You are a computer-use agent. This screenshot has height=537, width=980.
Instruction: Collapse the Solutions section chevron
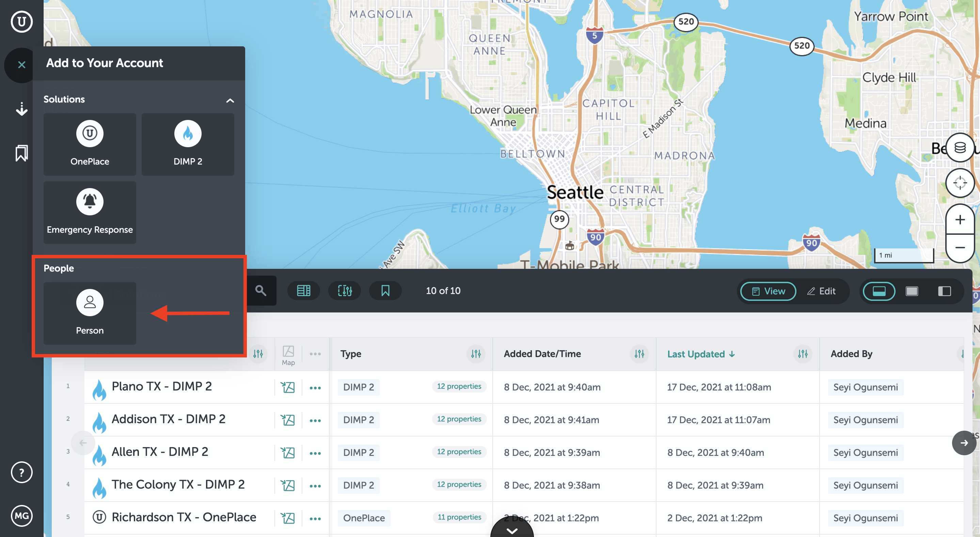[x=230, y=101]
